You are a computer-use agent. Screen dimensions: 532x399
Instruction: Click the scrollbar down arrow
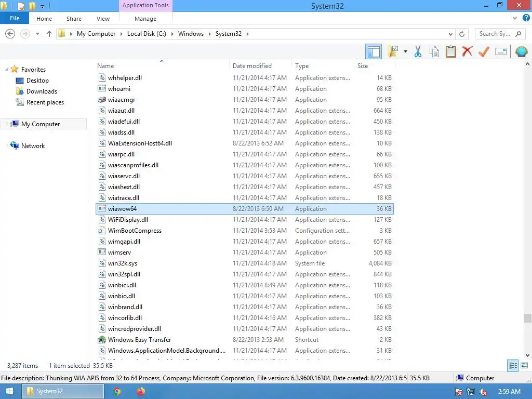(x=527, y=355)
